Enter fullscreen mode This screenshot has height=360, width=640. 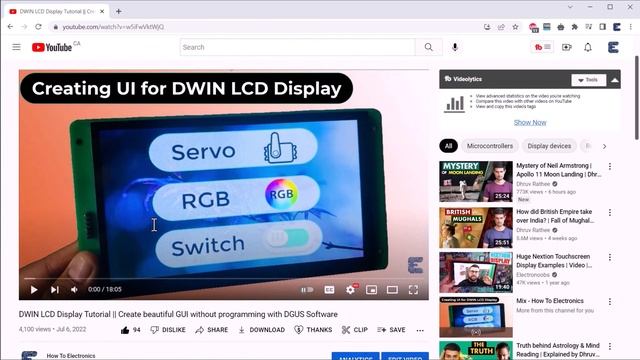[413, 290]
